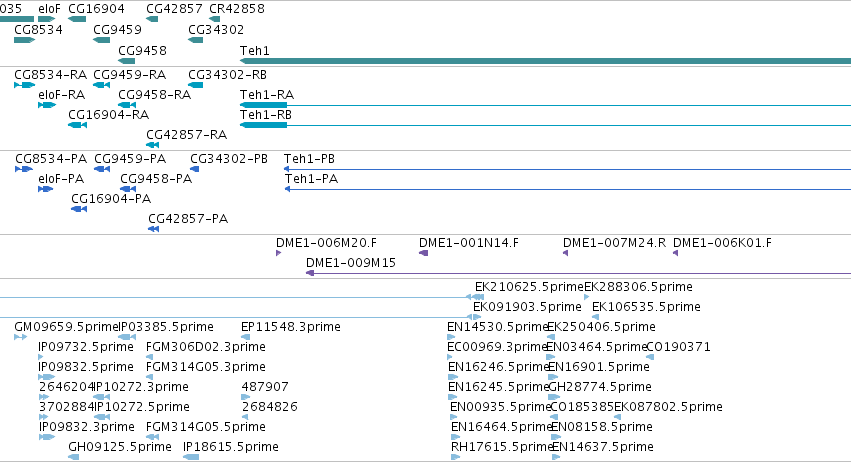Viewport: 851px width, 462px height.
Task: Click the CG16904 gene label
Action: pos(96,9)
